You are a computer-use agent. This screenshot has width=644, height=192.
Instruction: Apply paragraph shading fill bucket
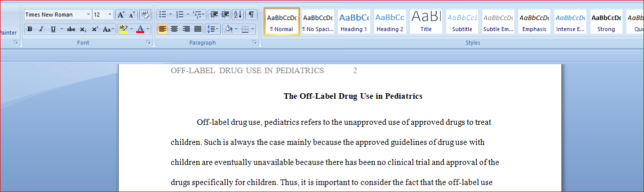[228, 29]
